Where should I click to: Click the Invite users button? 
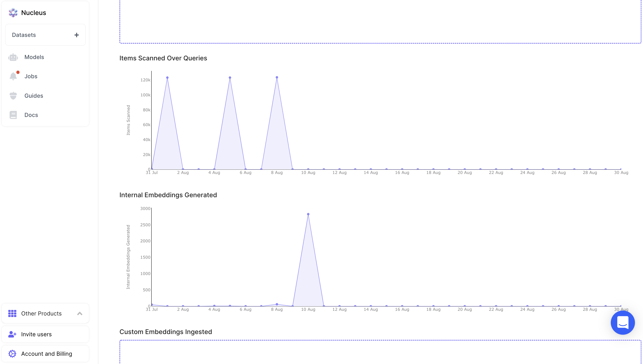[36, 334]
